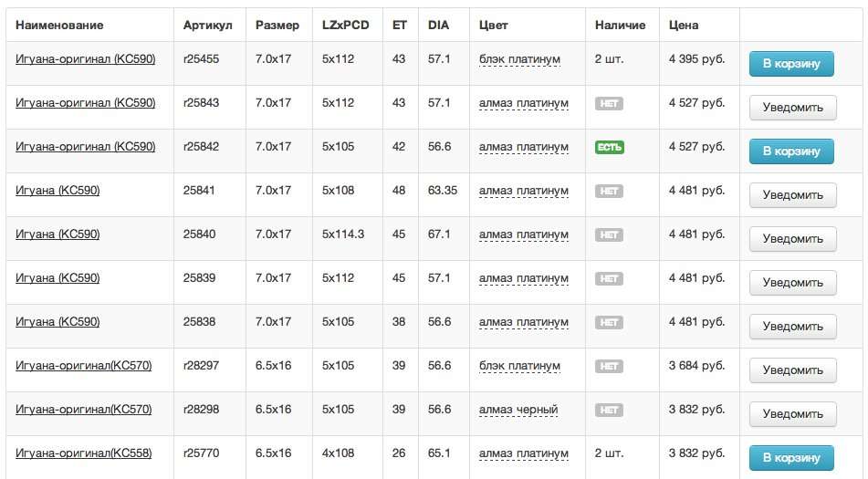Add item r25842 to cart

[x=791, y=151]
